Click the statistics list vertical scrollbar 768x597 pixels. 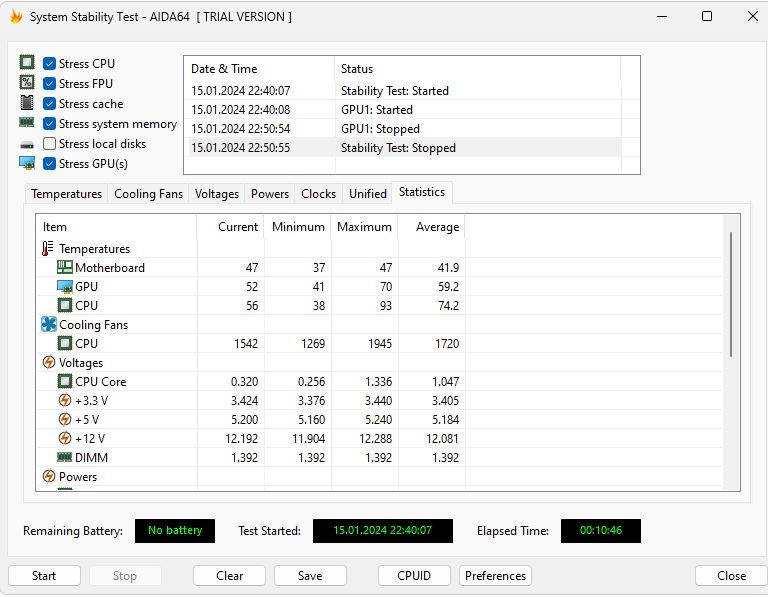pyautogui.click(x=731, y=294)
